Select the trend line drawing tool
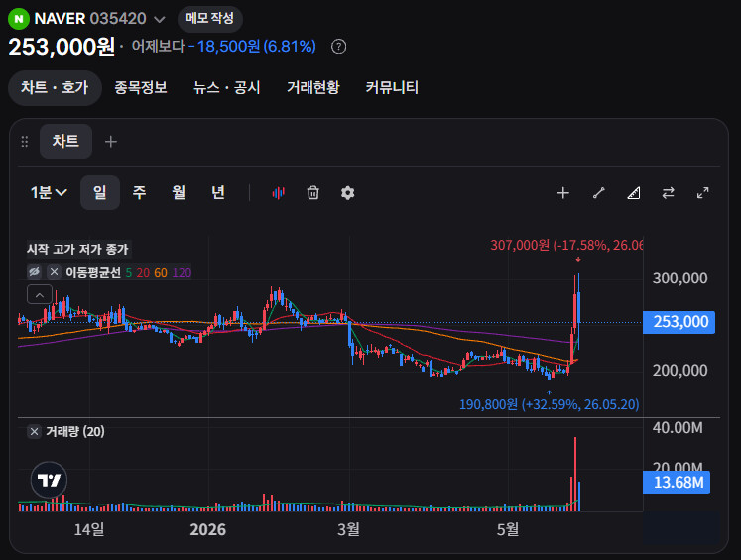741x560 pixels. [599, 193]
